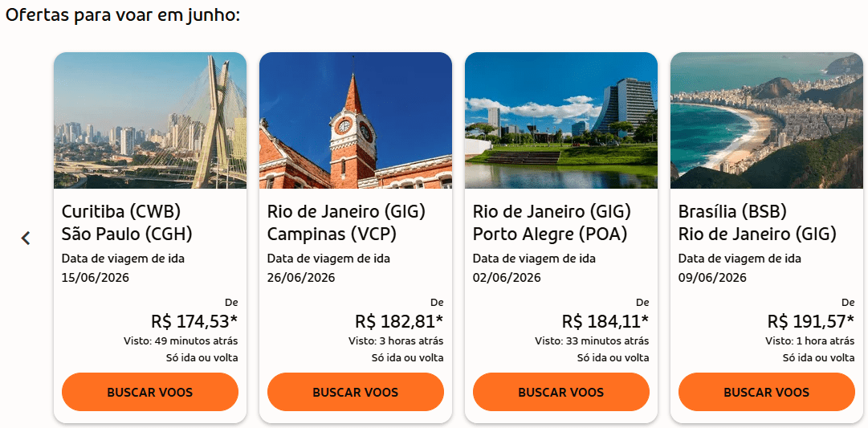Screen dimensions: 868x428
Task: Select the Rio de Janeiro (GIG) Porto Alegre (POA) title
Action: coord(552,222)
